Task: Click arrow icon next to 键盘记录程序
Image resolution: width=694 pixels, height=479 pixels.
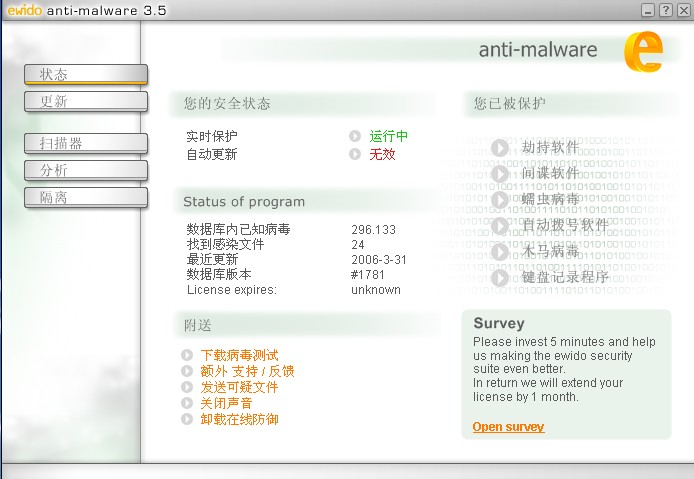Action: 500,278
